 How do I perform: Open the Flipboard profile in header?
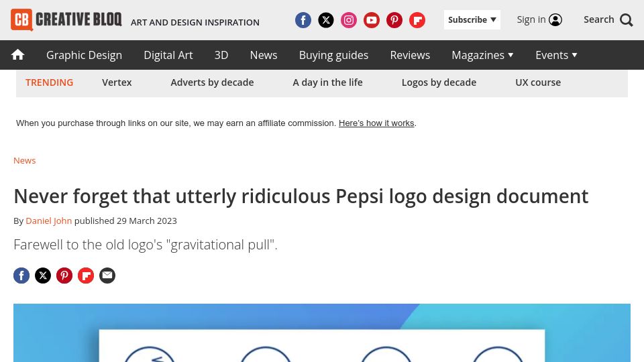click(x=417, y=20)
